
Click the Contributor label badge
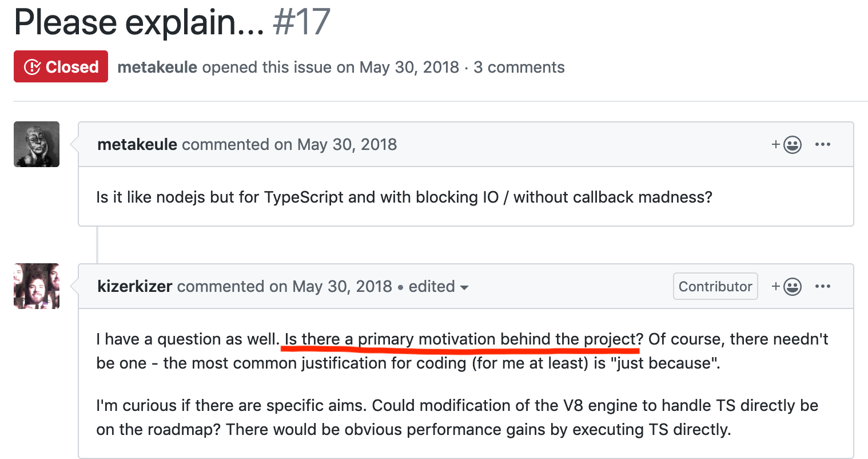pos(715,286)
